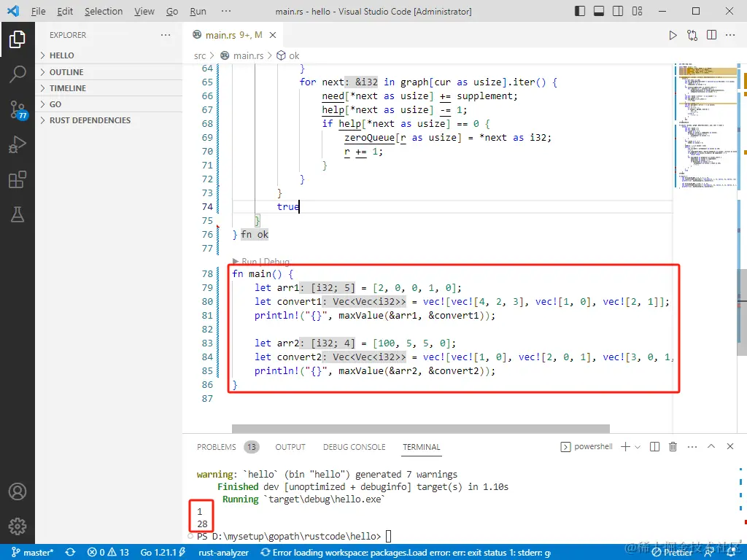Switch to the OUTPUT tab

[x=290, y=447]
